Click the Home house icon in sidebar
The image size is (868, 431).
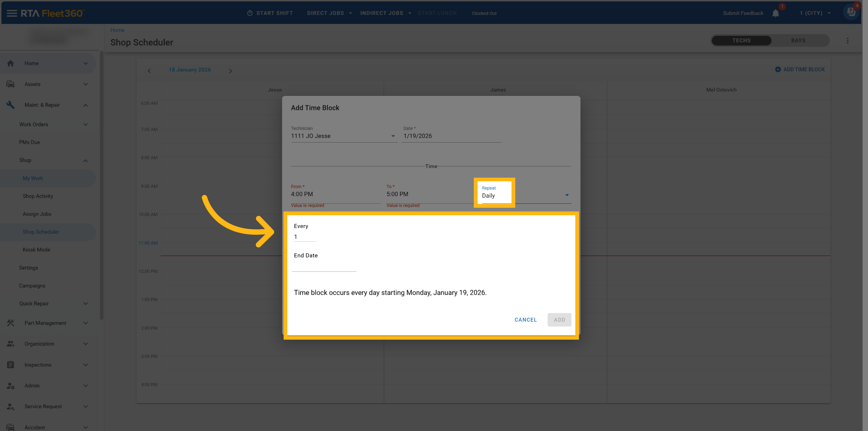click(x=10, y=63)
